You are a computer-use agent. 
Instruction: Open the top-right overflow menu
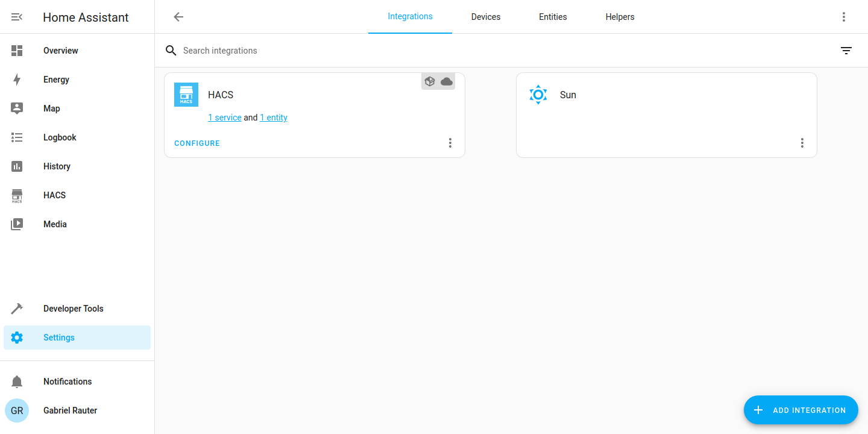pos(844,17)
